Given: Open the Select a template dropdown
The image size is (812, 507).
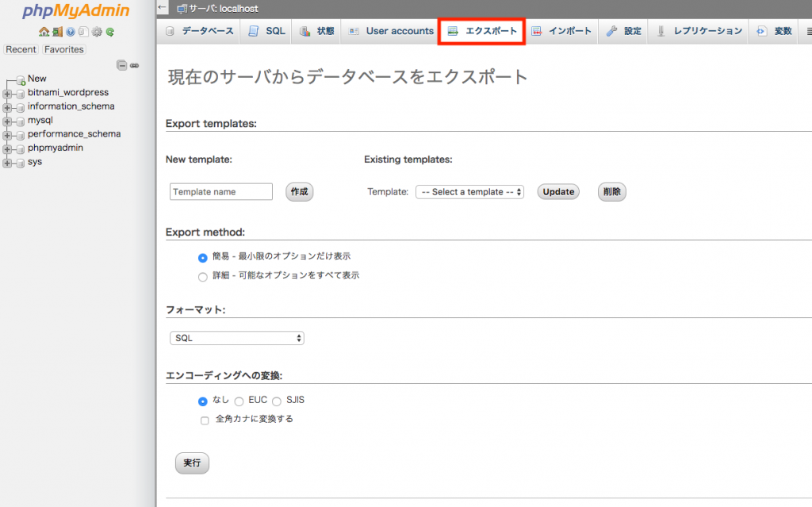Looking at the screenshot, I should point(469,192).
